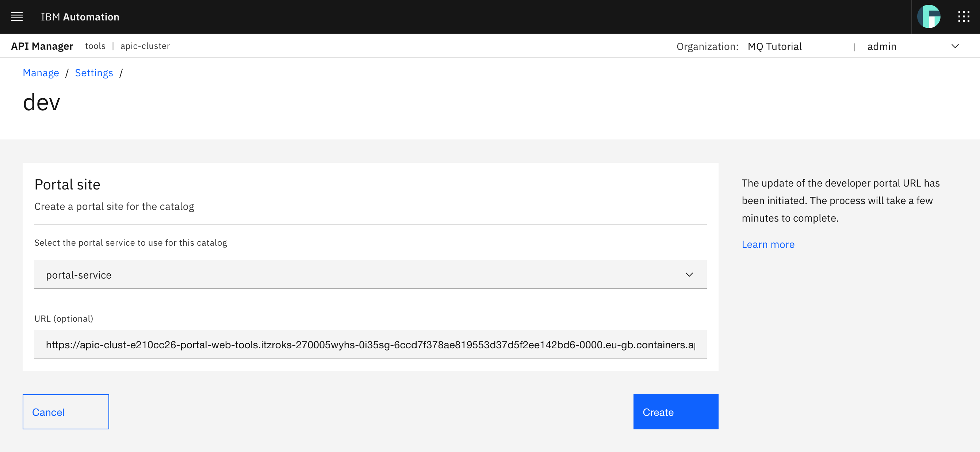Viewport: 980px width, 452px height.
Task: Click the API Manager heading
Action: click(42, 46)
